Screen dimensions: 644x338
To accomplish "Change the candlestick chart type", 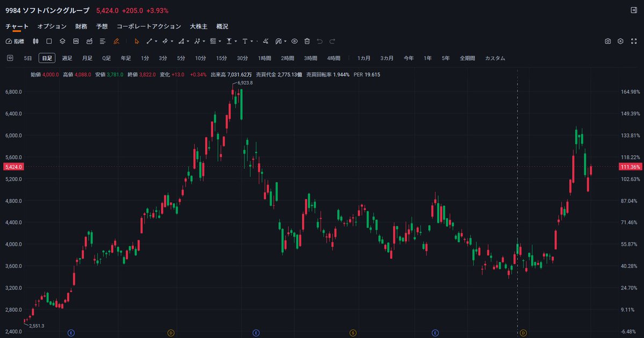I will click(x=36, y=41).
